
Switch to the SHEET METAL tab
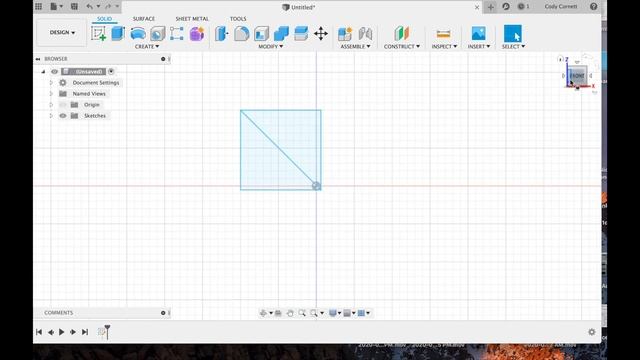pyautogui.click(x=192, y=19)
